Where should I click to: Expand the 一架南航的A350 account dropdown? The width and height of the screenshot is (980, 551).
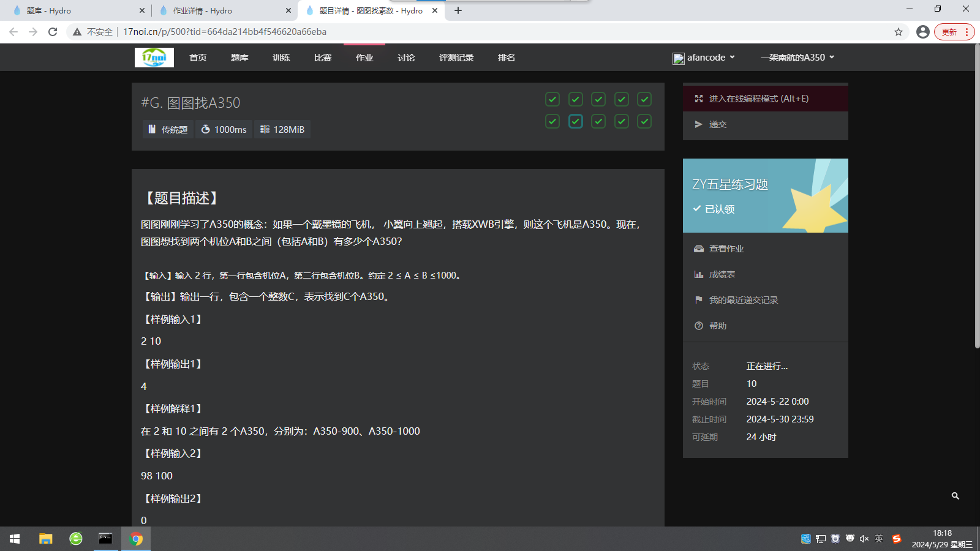(797, 58)
